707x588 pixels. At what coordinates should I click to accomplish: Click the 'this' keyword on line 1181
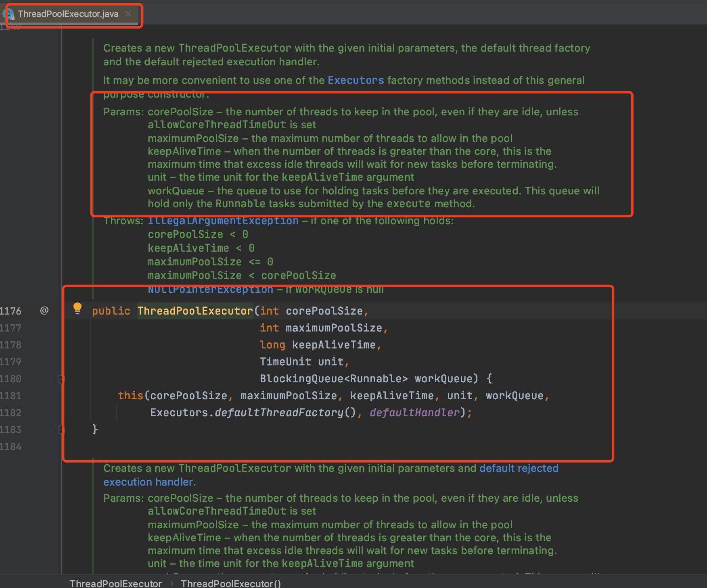click(x=130, y=396)
